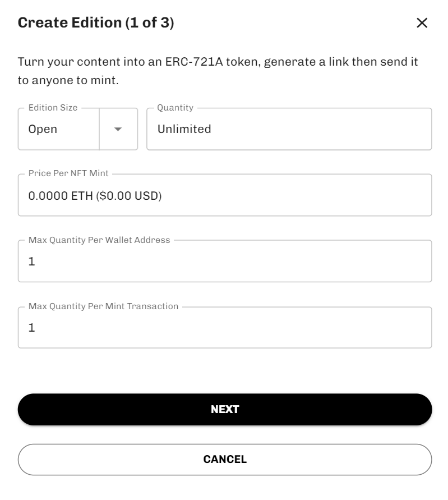The height and width of the screenshot is (500, 448).
Task: Click the 'Price Per NFT Mint' label
Action: 68,173
